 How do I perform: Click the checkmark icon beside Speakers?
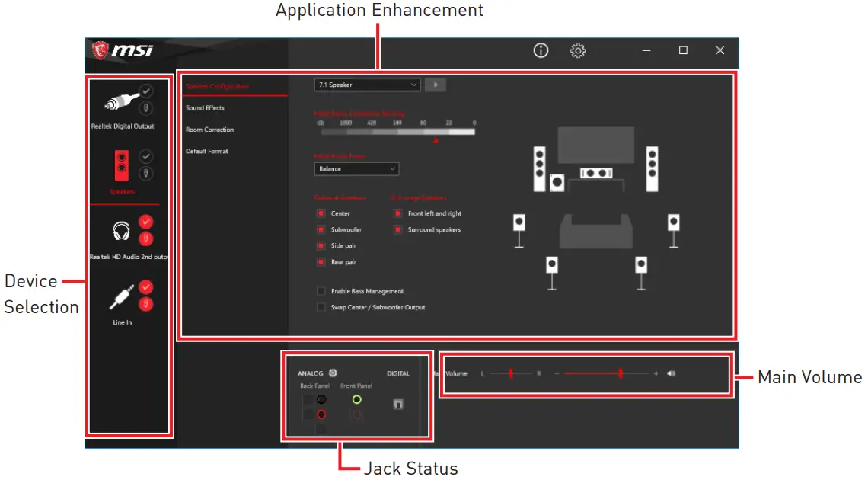[145, 156]
